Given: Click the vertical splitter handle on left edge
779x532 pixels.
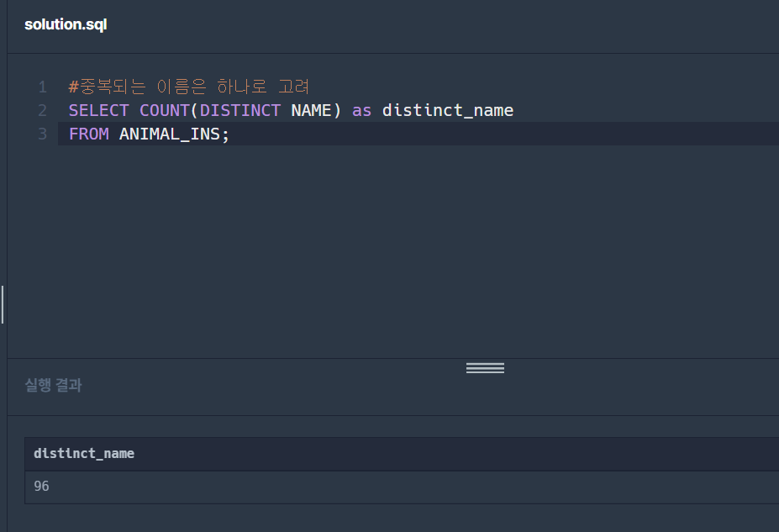Looking at the screenshot, I should 3,304.
